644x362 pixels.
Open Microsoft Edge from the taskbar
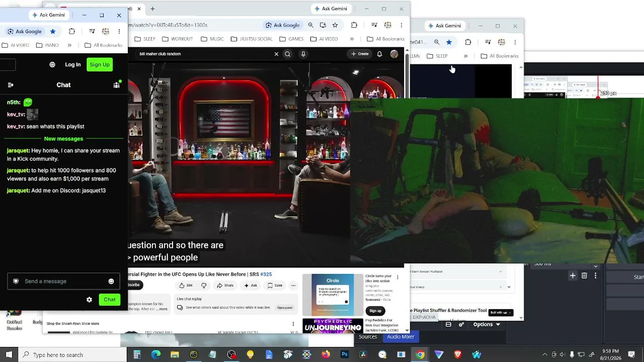(x=156, y=354)
